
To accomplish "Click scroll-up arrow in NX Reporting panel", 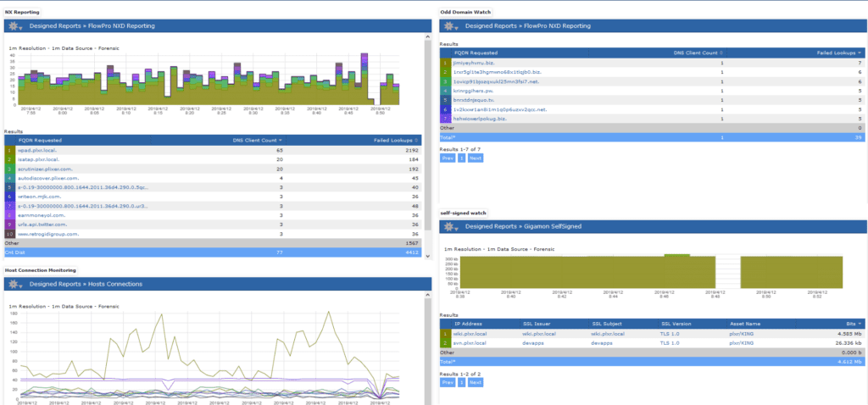I will coord(427,37).
